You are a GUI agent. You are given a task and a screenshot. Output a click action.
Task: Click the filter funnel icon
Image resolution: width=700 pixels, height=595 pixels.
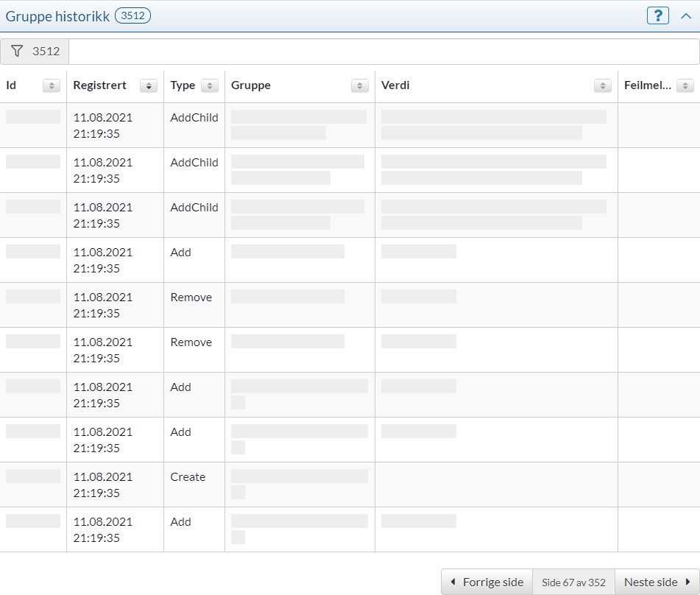(x=18, y=52)
